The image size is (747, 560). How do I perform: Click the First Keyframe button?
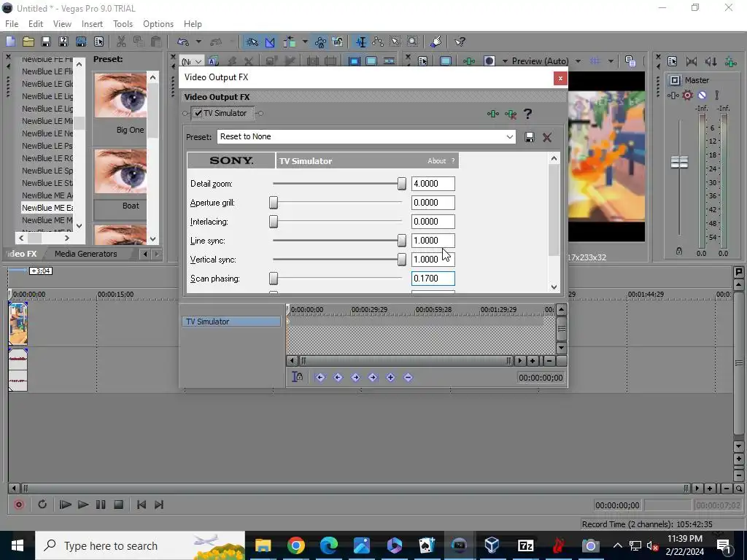pos(320,377)
